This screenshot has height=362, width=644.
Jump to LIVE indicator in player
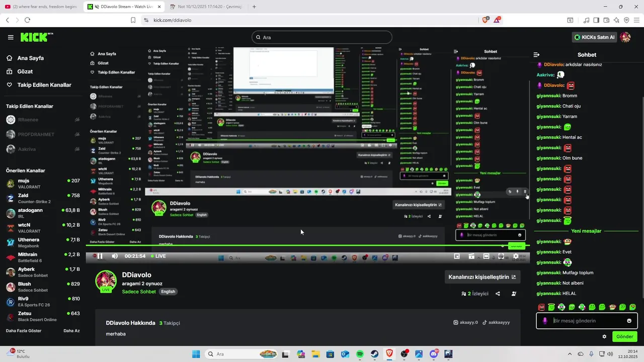158,256
